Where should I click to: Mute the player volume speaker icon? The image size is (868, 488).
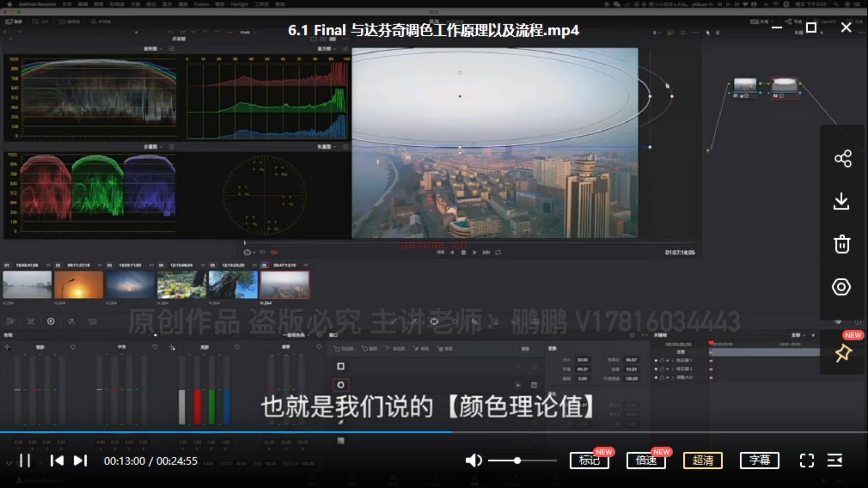pyautogui.click(x=473, y=461)
